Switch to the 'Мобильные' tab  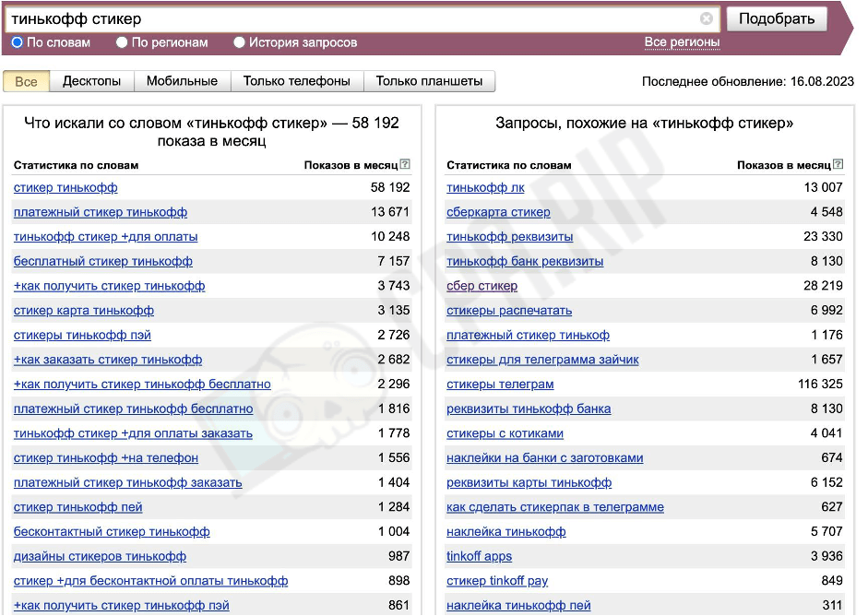(x=182, y=81)
